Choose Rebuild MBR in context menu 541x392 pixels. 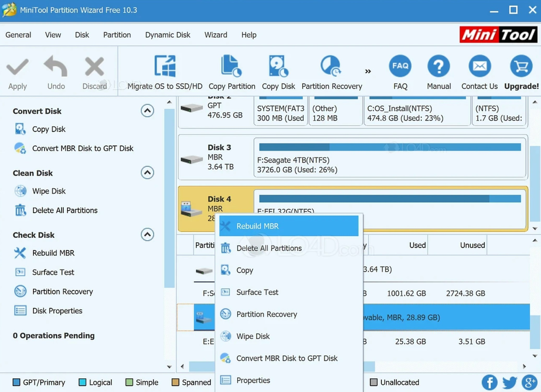(289, 226)
